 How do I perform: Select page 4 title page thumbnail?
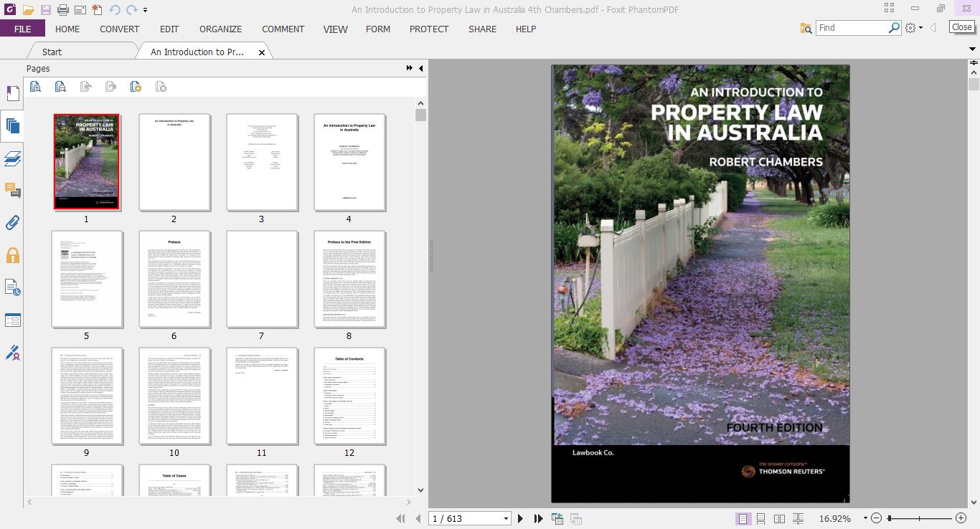tap(349, 161)
